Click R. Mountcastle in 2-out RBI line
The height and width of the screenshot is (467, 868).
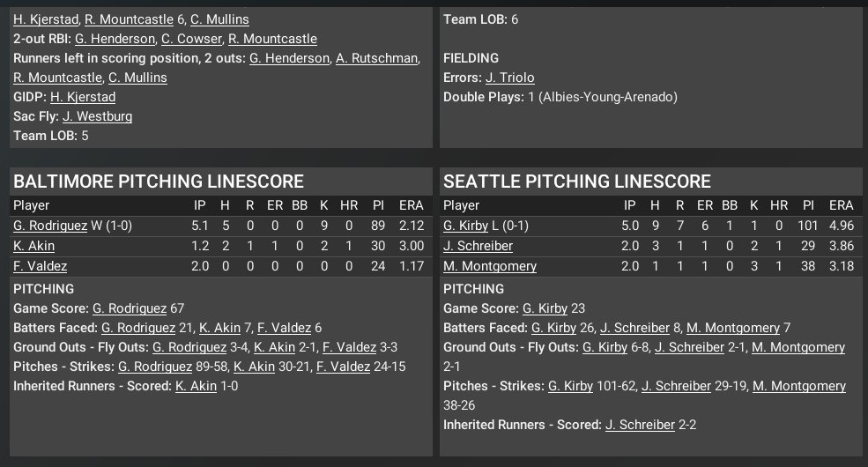272,39
